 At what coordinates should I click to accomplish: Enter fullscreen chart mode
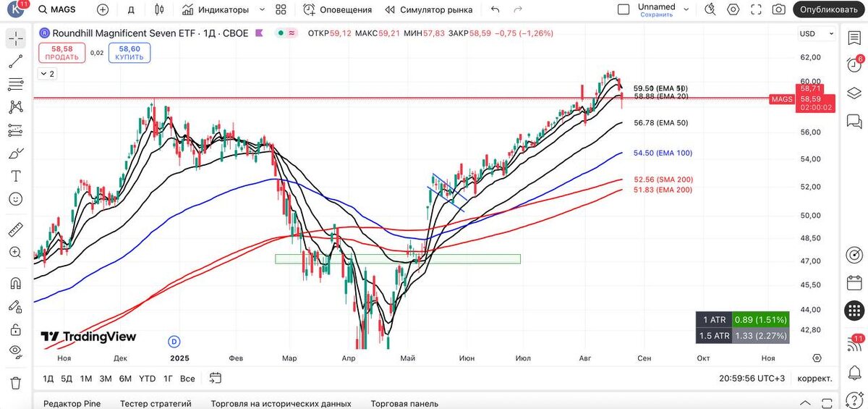click(756, 9)
